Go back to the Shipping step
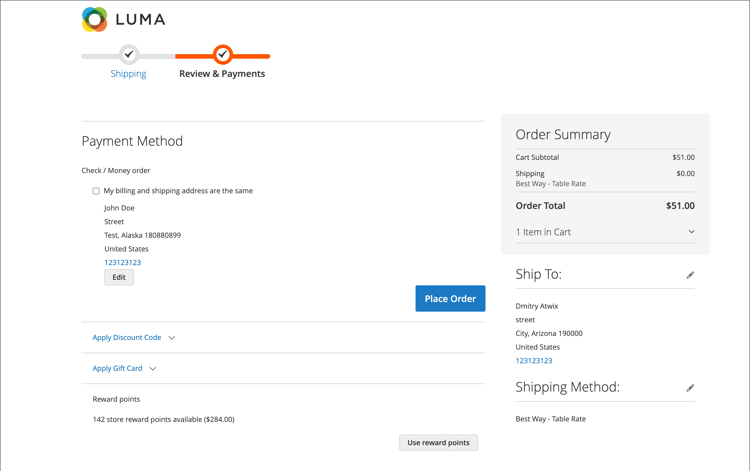 [x=128, y=74]
